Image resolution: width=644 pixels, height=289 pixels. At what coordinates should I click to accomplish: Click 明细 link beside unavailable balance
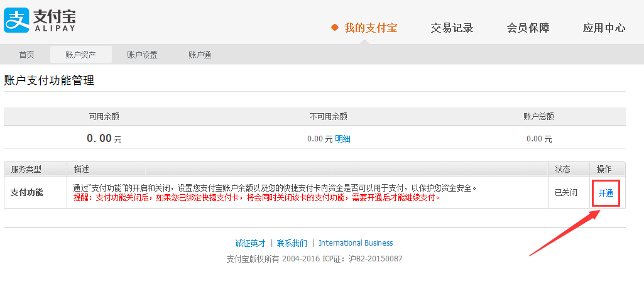pyautogui.click(x=342, y=139)
